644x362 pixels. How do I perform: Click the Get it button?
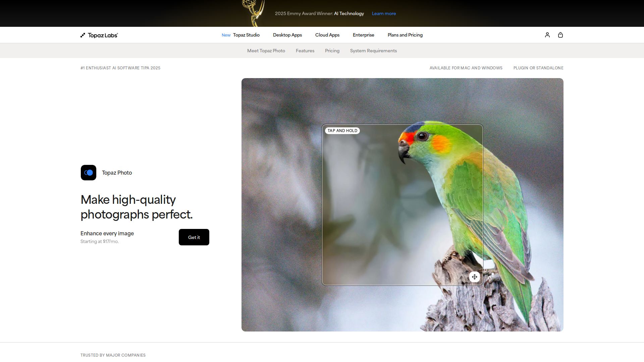pos(194,237)
